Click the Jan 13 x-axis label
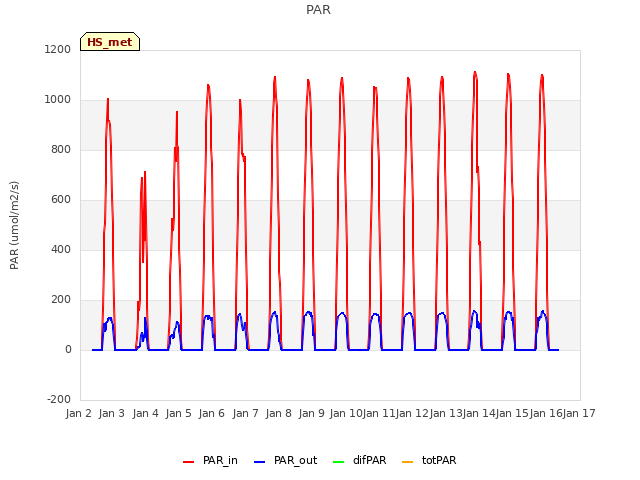 (x=446, y=413)
